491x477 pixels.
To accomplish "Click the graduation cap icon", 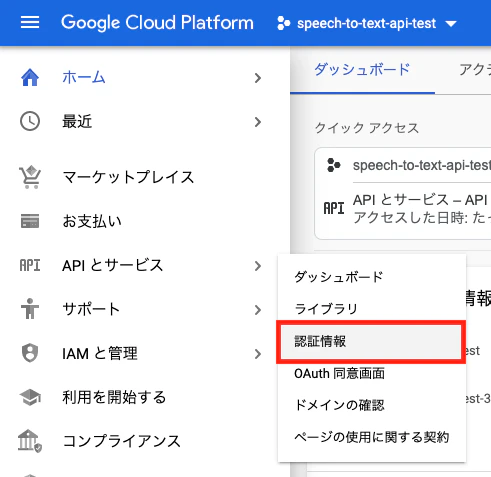I will coord(30,397).
